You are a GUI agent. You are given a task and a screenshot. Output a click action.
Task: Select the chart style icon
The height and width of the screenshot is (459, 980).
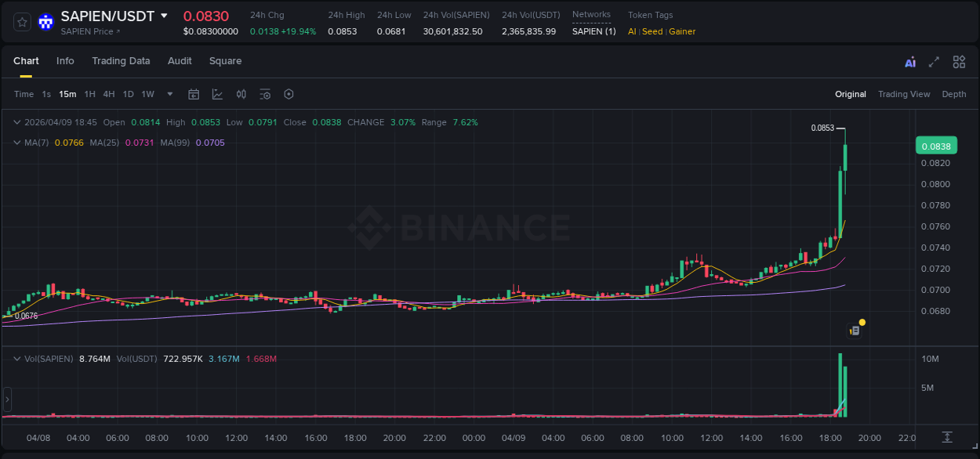[217, 94]
